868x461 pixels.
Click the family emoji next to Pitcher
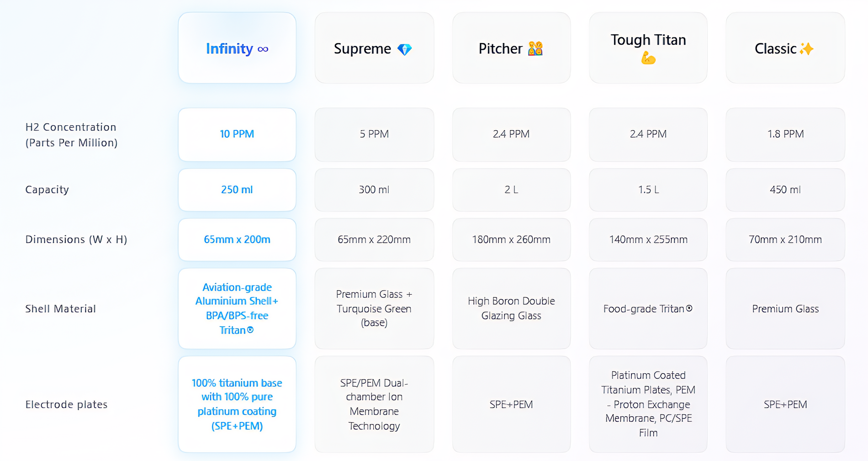(x=535, y=48)
